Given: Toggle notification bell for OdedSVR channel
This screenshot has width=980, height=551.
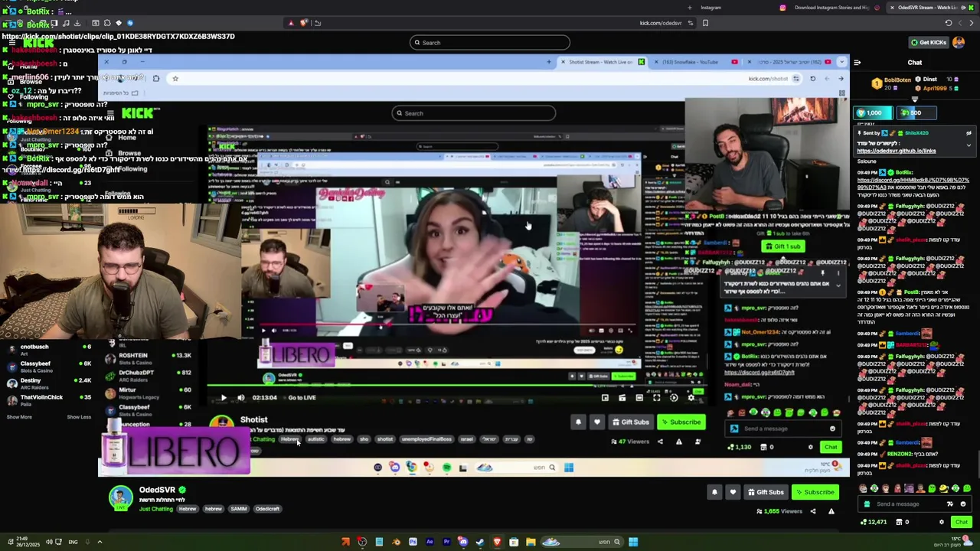Looking at the screenshot, I should point(714,492).
